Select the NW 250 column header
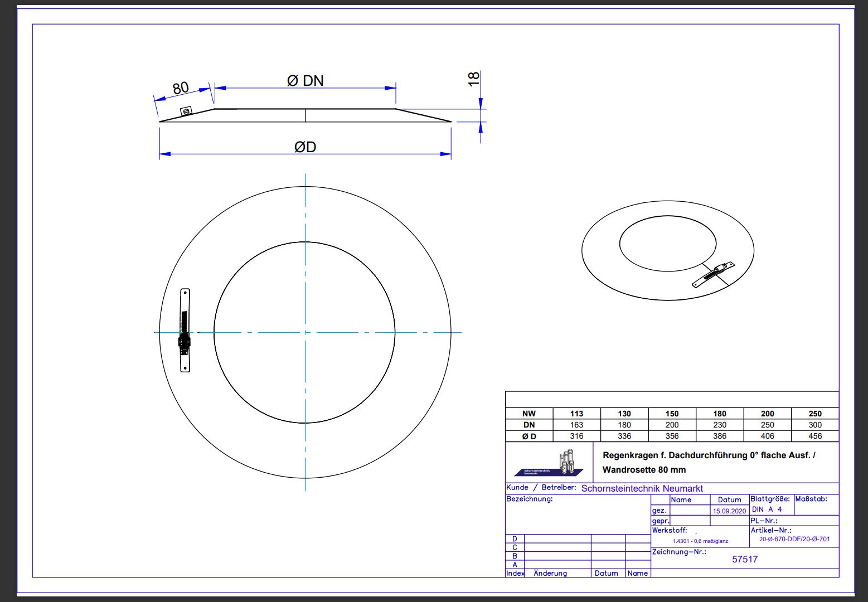 tap(814, 414)
